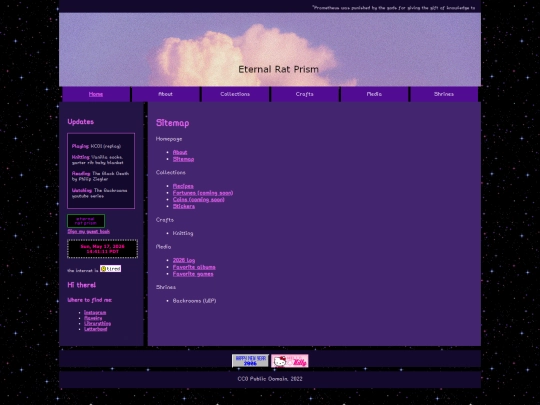Click the eternal rat prism site badge

pos(86,221)
